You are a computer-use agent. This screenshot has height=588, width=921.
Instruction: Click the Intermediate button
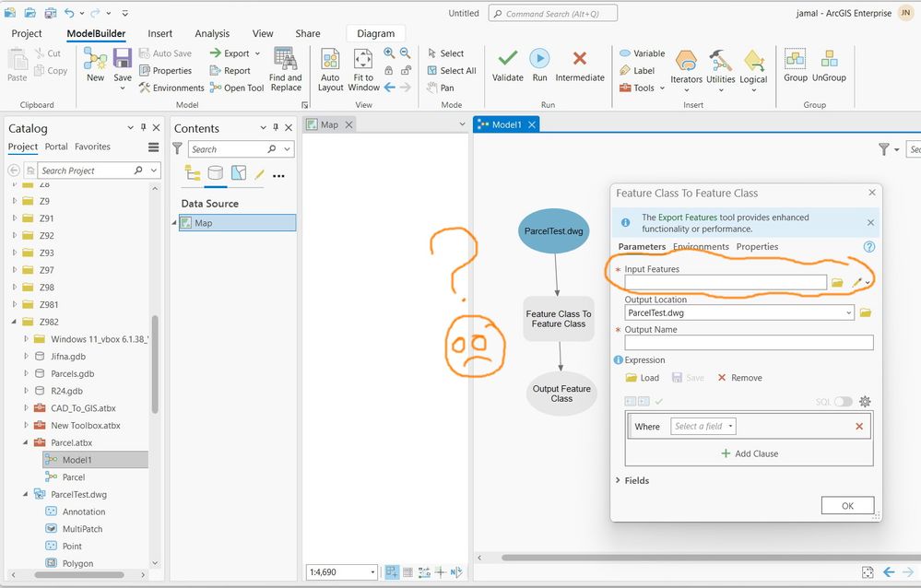pyautogui.click(x=580, y=65)
